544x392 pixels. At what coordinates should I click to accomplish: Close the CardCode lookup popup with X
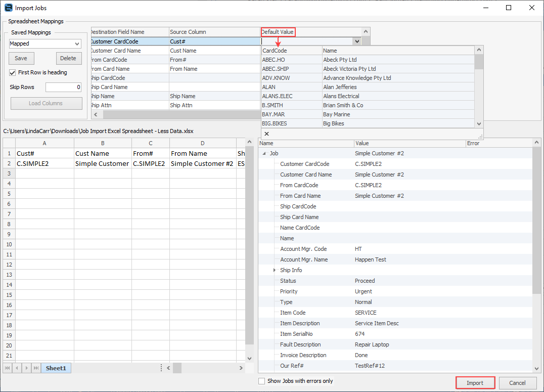click(266, 134)
